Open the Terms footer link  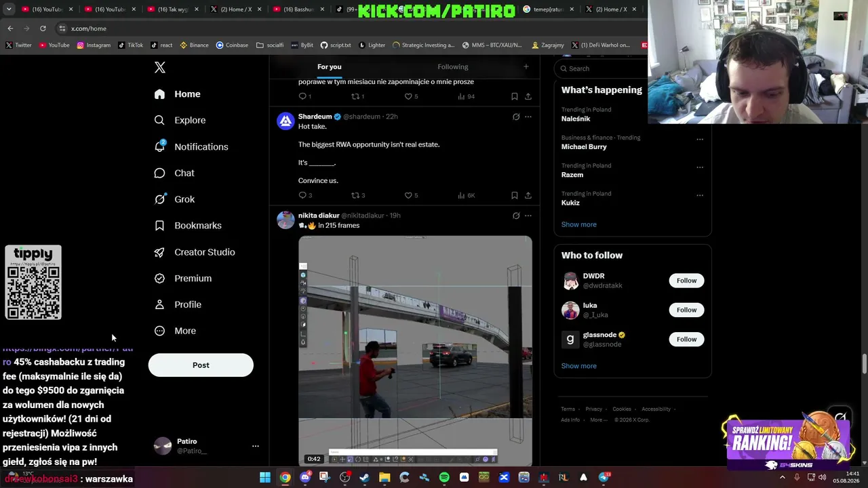point(568,409)
